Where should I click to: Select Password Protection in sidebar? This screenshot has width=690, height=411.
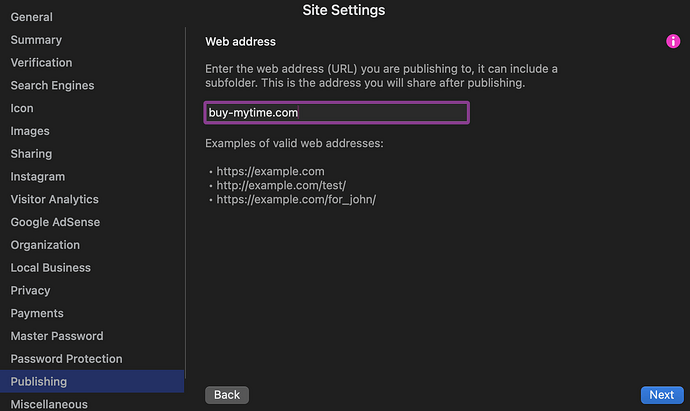click(x=67, y=359)
